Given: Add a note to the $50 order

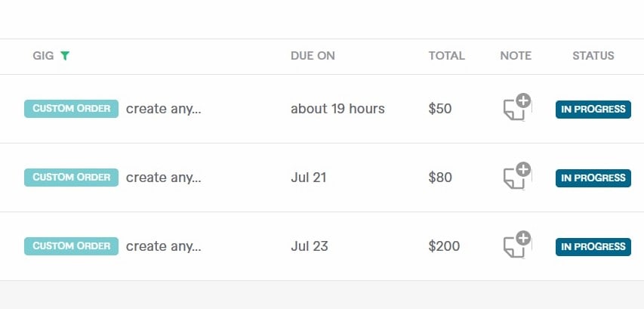Looking at the screenshot, I should click(517, 107).
